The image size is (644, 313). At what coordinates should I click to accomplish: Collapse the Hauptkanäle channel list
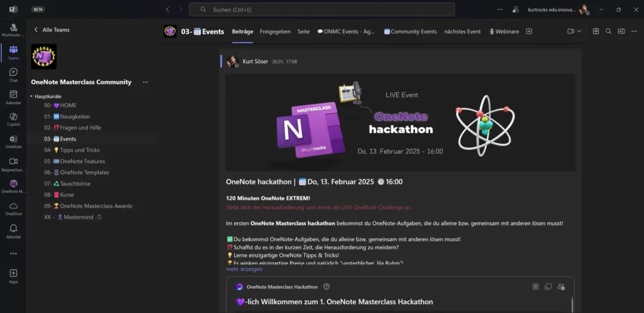point(31,96)
